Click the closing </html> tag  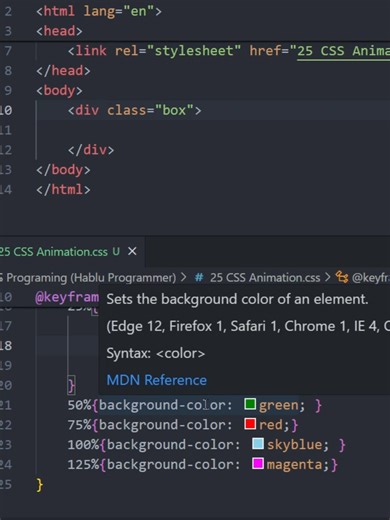63,190
